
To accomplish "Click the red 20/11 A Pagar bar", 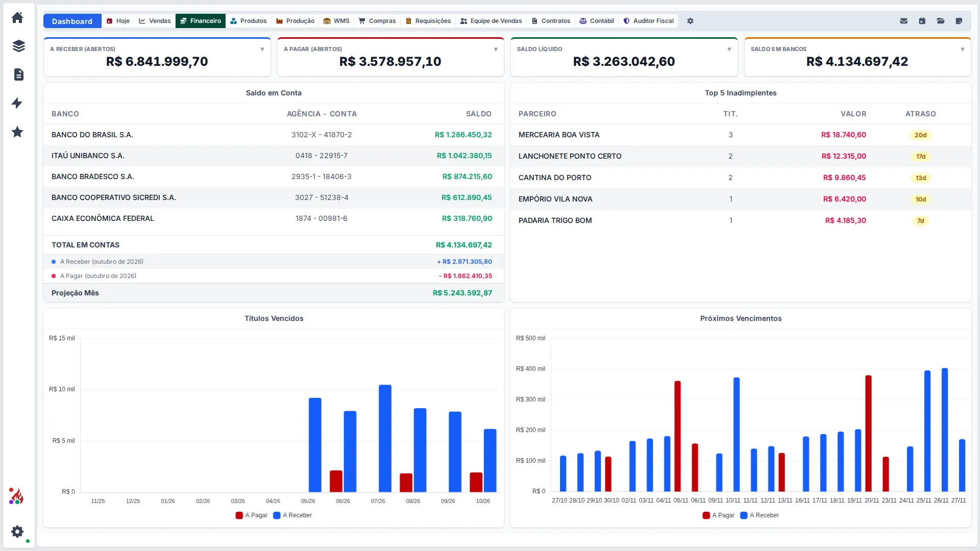I will point(868,434).
